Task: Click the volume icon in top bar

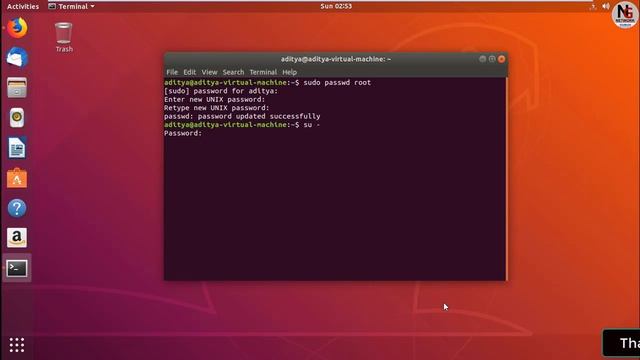Action: tap(606, 6)
